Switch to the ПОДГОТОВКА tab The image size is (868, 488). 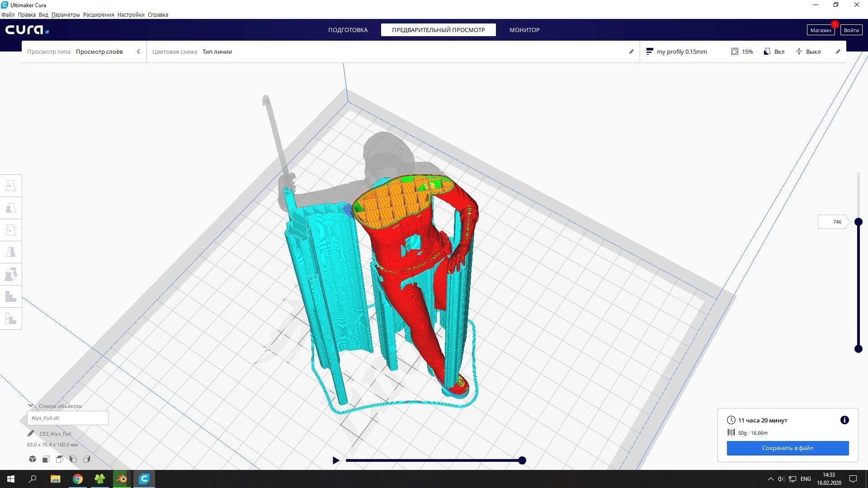click(x=348, y=30)
